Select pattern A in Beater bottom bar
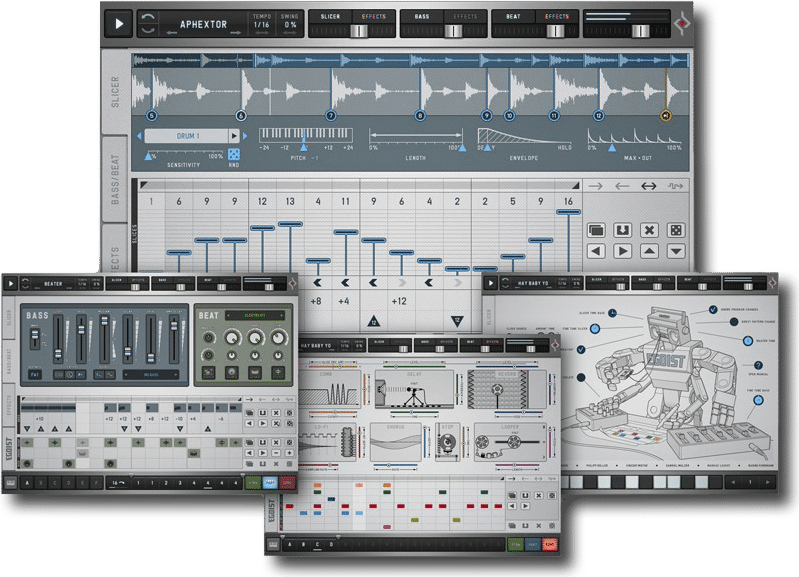799x577 pixels. pos(27,482)
